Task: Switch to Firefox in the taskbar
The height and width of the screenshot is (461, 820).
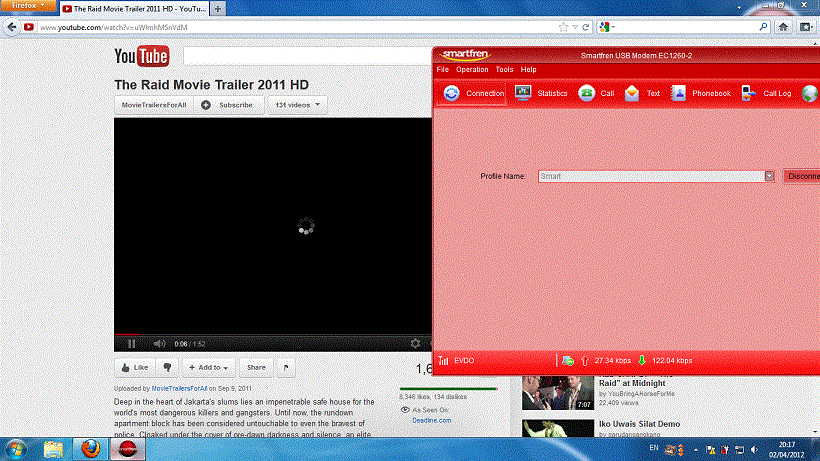Action: pos(90,449)
